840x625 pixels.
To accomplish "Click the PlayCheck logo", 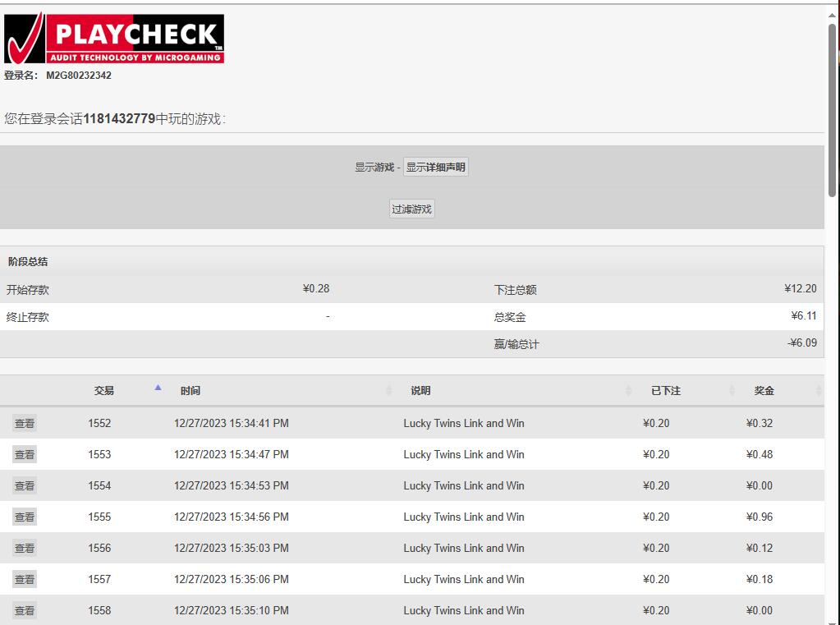I will pyautogui.click(x=114, y=39).
